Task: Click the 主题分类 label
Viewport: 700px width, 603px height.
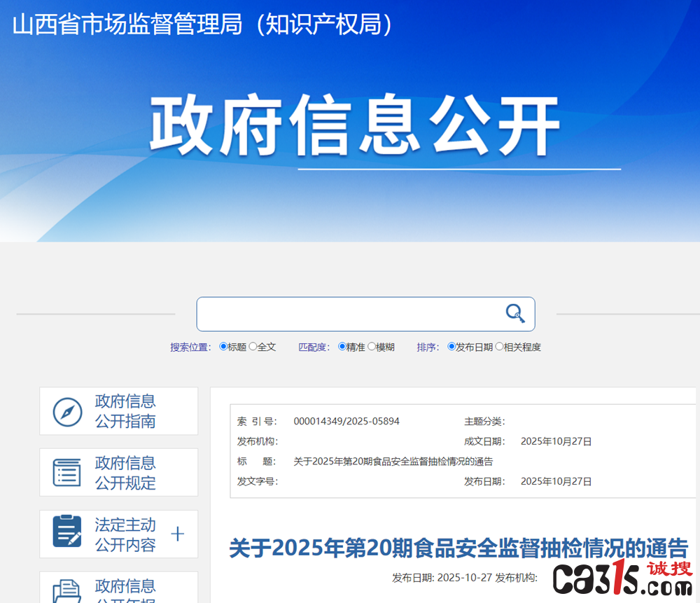Action: [484, 421]
